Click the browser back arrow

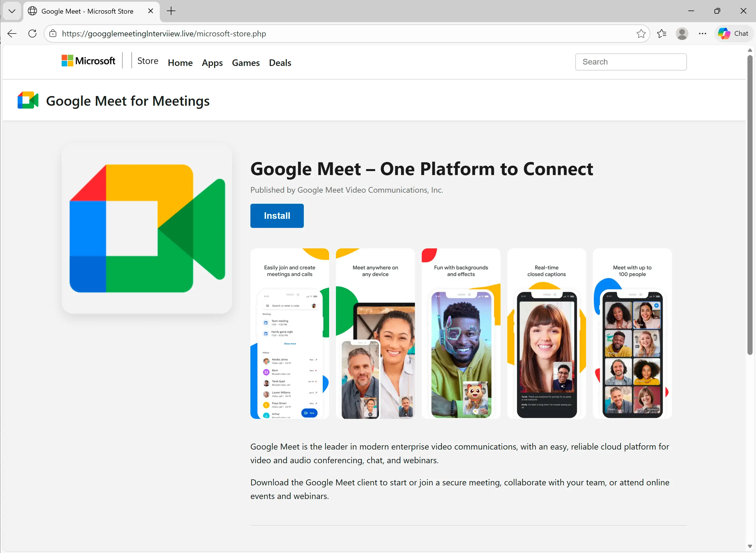pyautogui.click(x=12, y=34)
